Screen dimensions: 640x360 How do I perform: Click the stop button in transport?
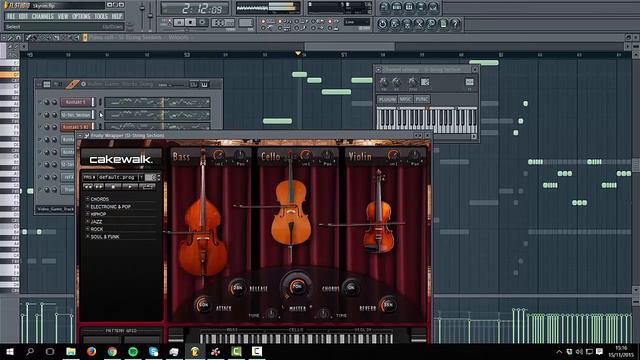pyautogui.click(x=190, y=22)
